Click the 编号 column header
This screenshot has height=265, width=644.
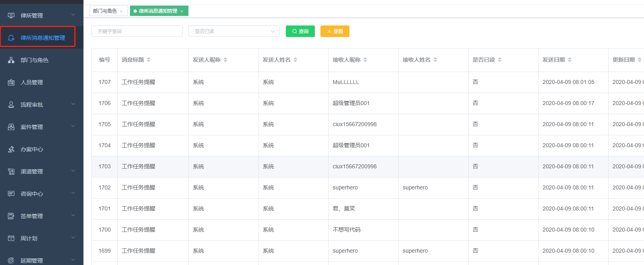point(105,60)
